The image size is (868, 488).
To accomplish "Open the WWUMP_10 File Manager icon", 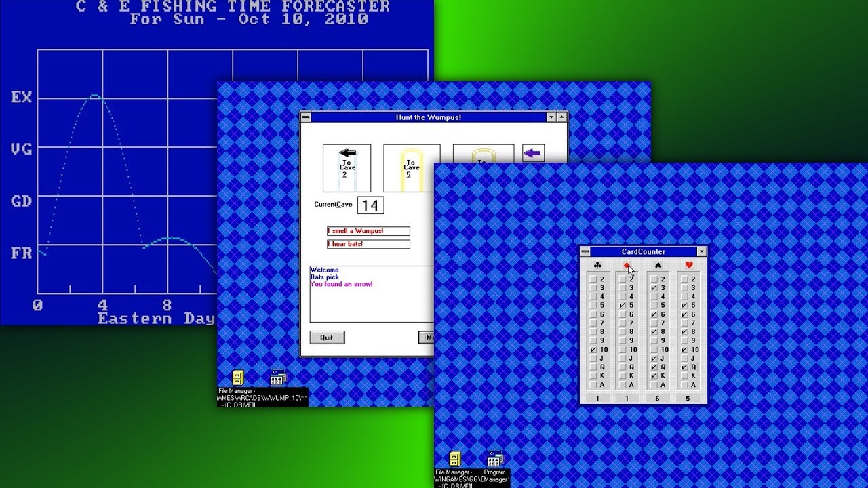I will [x=237, y=378].
